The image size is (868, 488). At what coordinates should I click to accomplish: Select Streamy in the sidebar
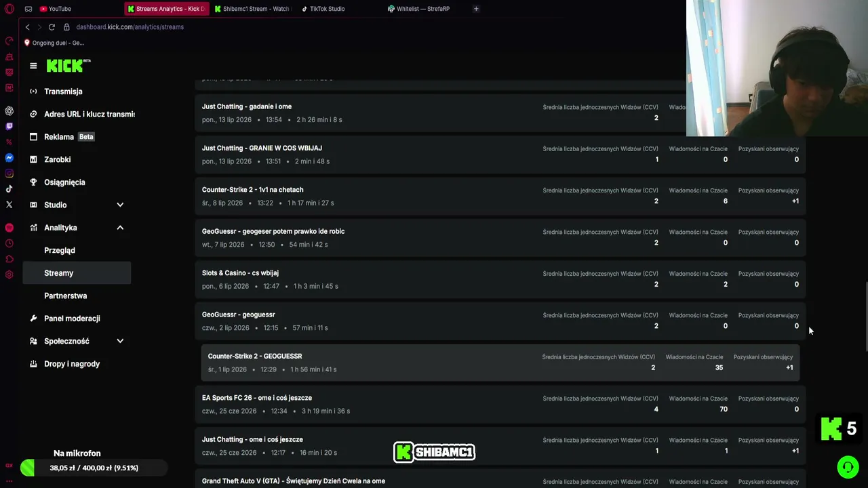point(77,273)
